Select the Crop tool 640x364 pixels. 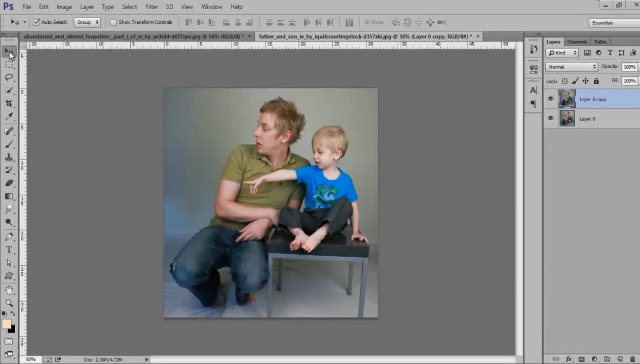[x=9, y=103]
